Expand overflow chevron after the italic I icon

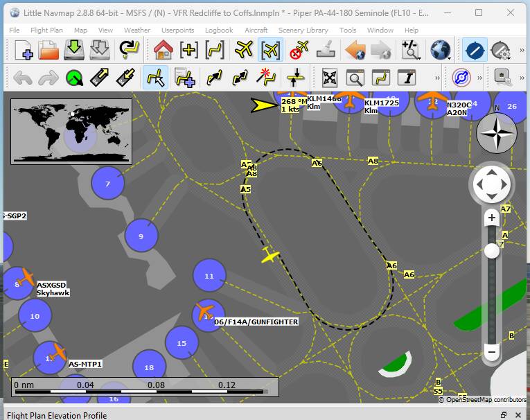point(437,78)
